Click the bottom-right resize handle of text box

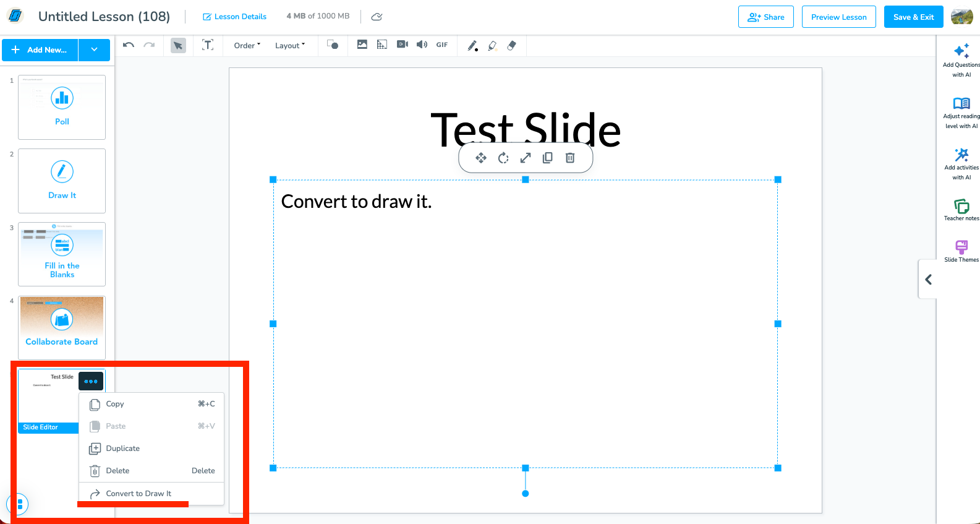(778, 468)
